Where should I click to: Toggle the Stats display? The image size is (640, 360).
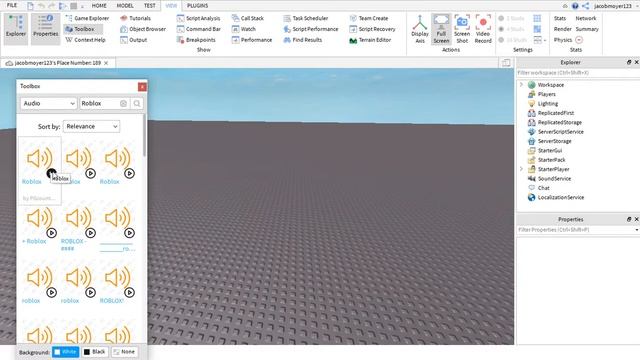(560, 18)
